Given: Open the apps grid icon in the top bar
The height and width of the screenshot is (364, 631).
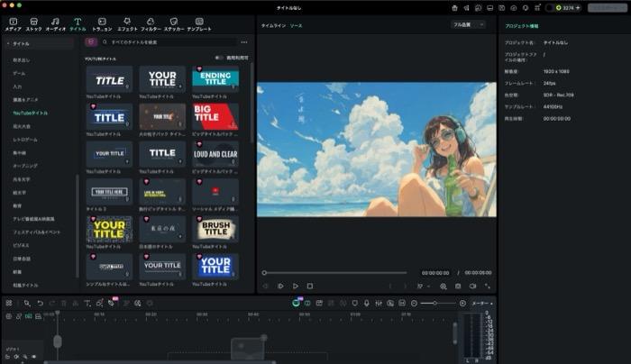Looking at the screenshot, I should (x=537, y=7).
